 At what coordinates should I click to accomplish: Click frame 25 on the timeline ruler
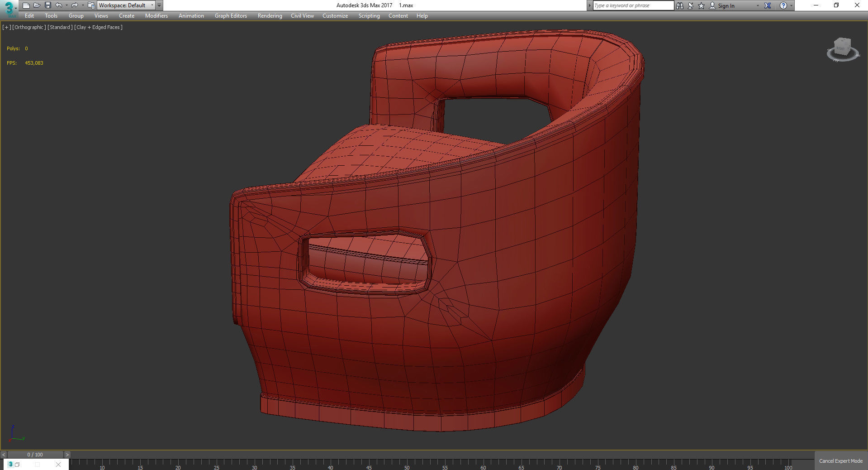point(217,467)
